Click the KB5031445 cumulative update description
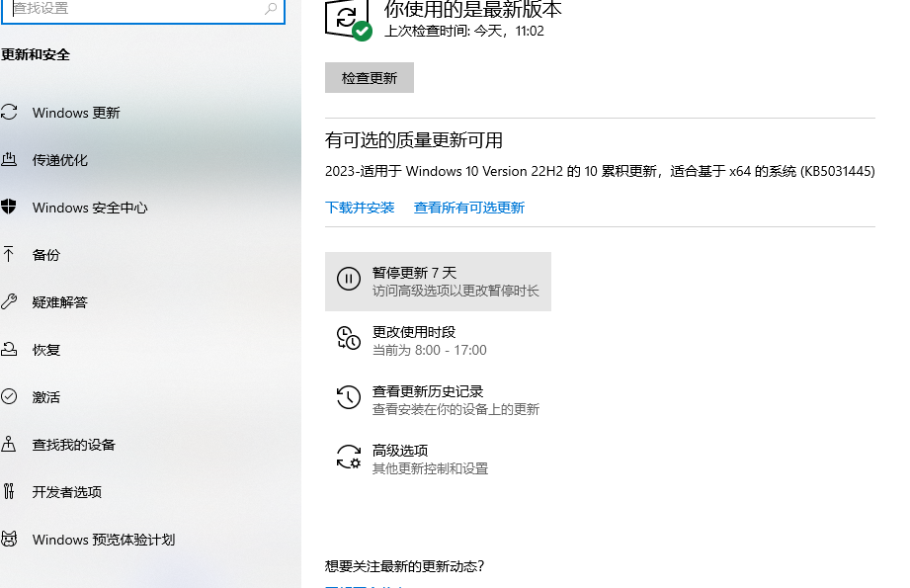The image size is (910, 588). [600, 171]
